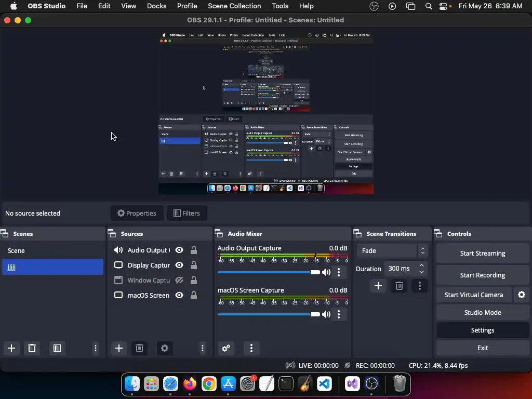
Task: Pop out the Audio Mixer dock icon
Action: [x=219, y=233]
